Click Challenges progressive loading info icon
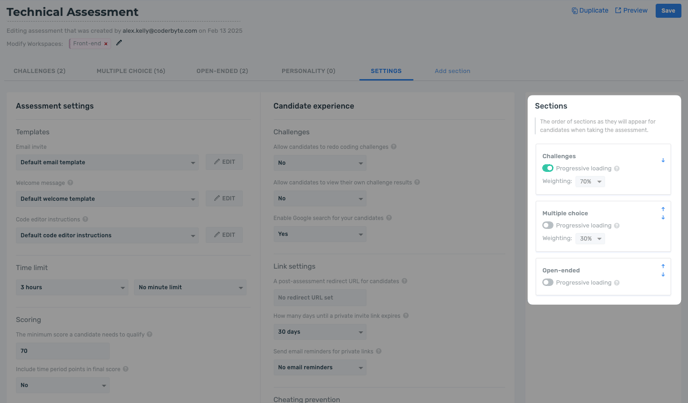Viewport: 688px width, 403px height. click(x=617, y=169)
